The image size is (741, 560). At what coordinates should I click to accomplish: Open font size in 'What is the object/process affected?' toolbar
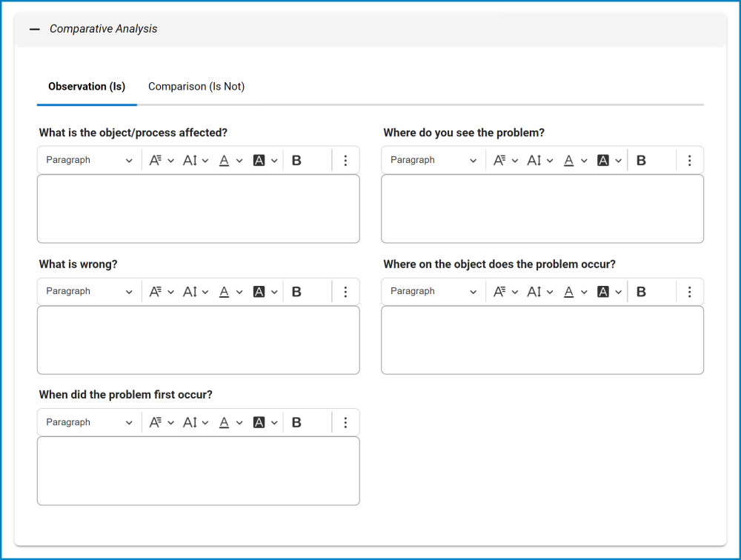[196, 161]
